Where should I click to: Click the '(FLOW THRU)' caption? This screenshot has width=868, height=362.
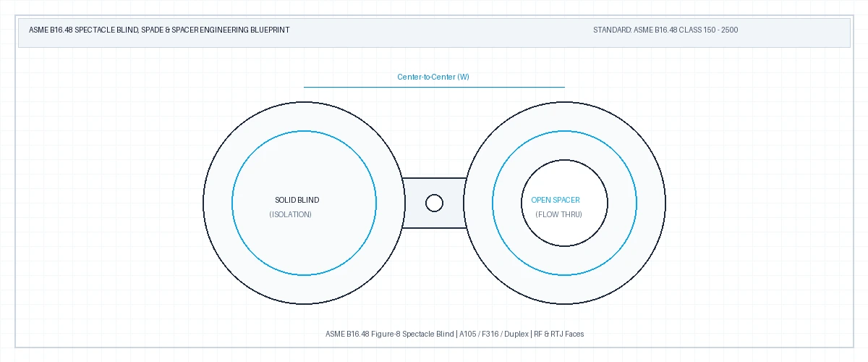coord(558,214)
